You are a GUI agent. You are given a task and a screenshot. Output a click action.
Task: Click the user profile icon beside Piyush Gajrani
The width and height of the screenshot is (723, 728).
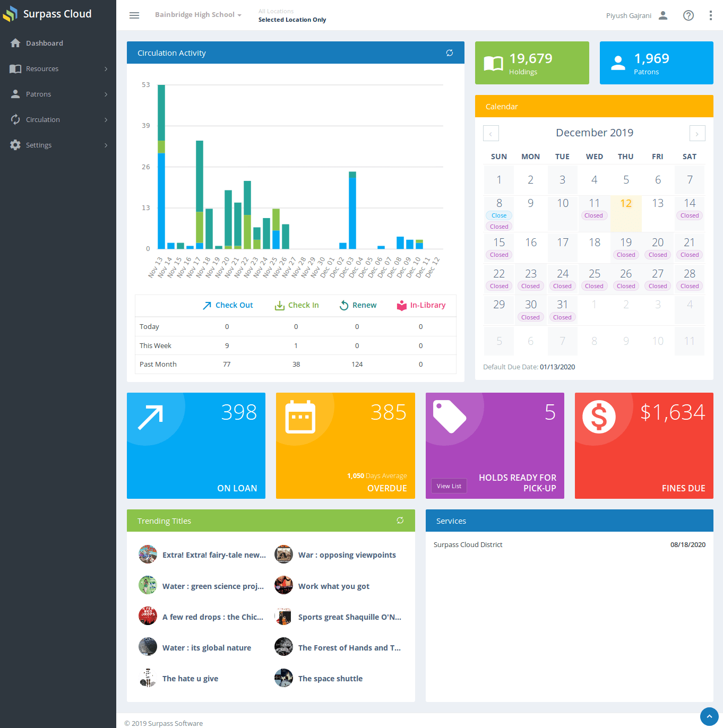(663, 15)
